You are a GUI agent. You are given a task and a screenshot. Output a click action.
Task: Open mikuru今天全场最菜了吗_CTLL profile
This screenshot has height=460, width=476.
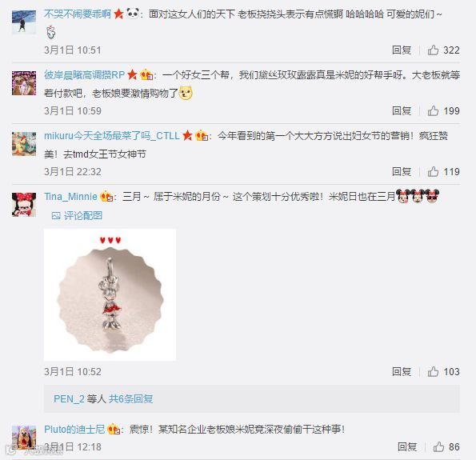point(112,136)
